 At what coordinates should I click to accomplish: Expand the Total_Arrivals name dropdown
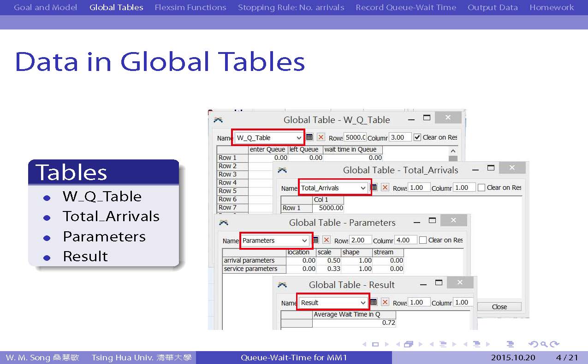tap(363, 188)
